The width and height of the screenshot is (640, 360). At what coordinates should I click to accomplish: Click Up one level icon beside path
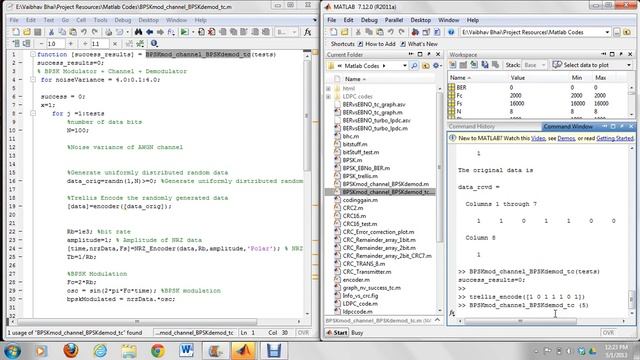click(x=628, y=32)
